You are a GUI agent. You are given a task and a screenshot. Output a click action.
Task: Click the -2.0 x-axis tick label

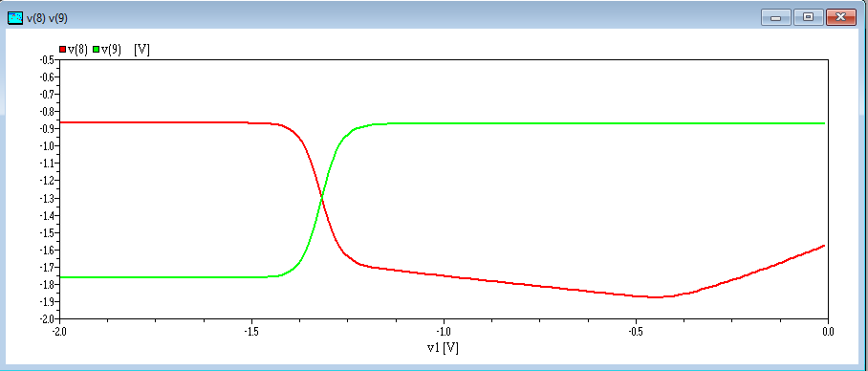[59, 331]
